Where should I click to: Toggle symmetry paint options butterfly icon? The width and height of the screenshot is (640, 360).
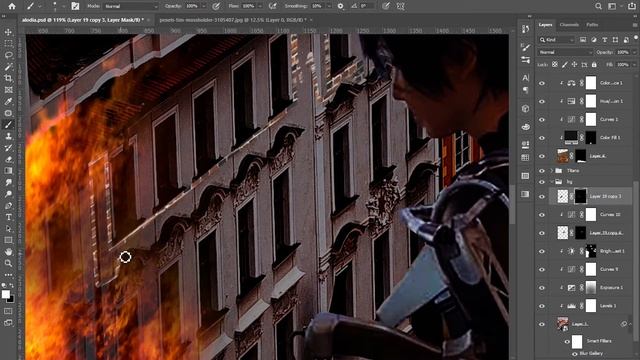click(x=400, y=6)
